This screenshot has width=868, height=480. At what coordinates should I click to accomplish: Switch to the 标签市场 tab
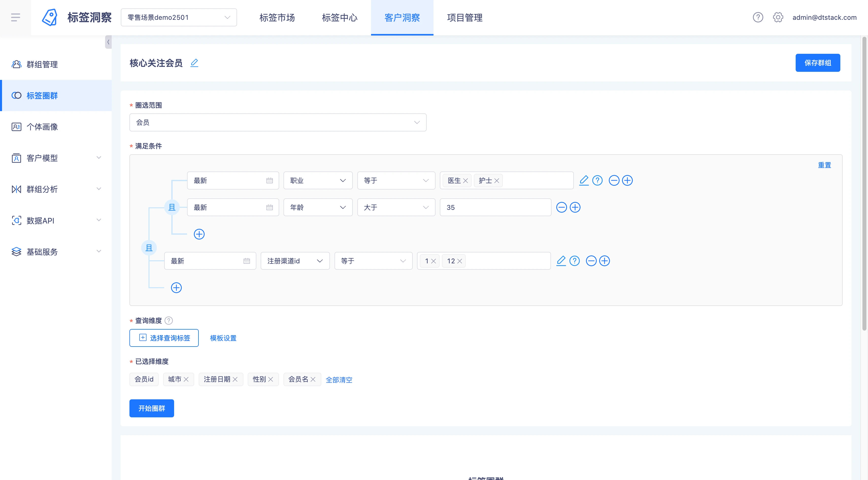277,17
